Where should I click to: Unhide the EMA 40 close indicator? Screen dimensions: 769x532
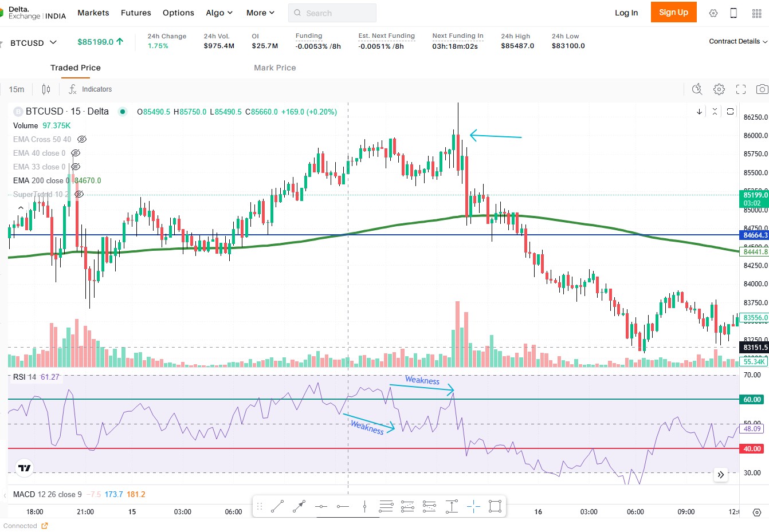pyautogui.click(x=75, y=153)
